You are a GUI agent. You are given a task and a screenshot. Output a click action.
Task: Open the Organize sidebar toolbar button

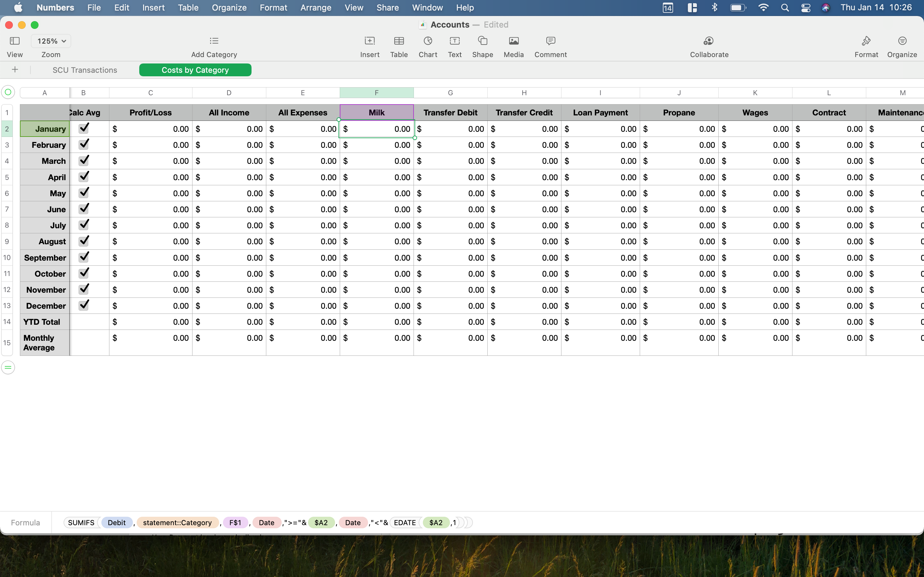point(902,41)
